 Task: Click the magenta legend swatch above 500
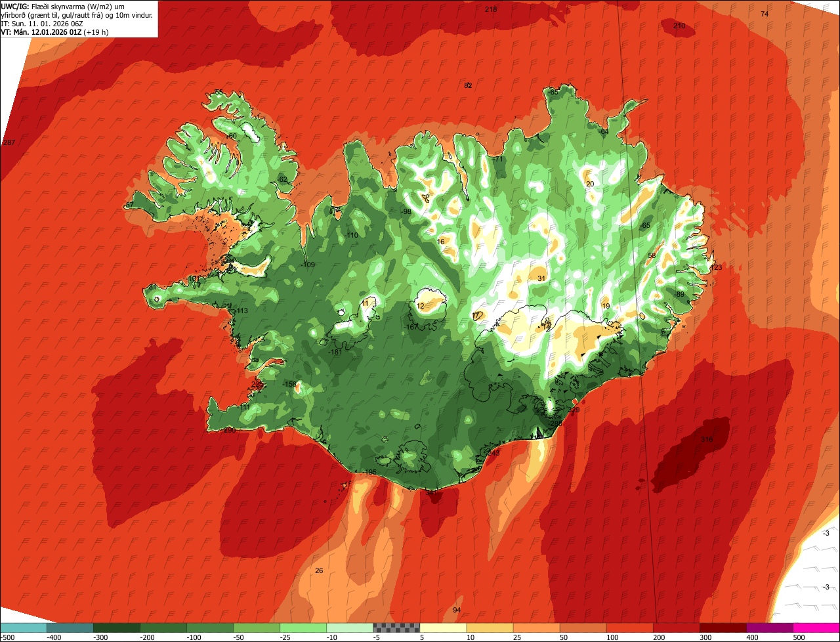[x=816, y=628]
